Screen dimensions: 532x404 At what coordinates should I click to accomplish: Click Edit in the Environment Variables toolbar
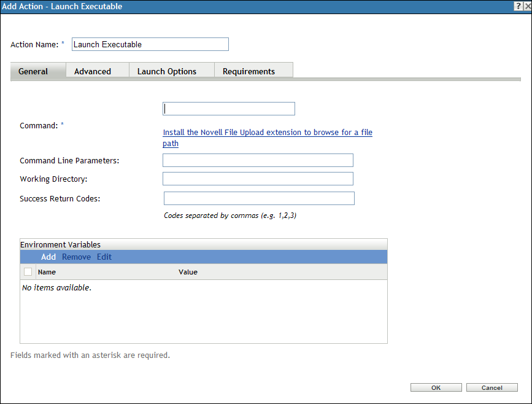coord(104,257)
